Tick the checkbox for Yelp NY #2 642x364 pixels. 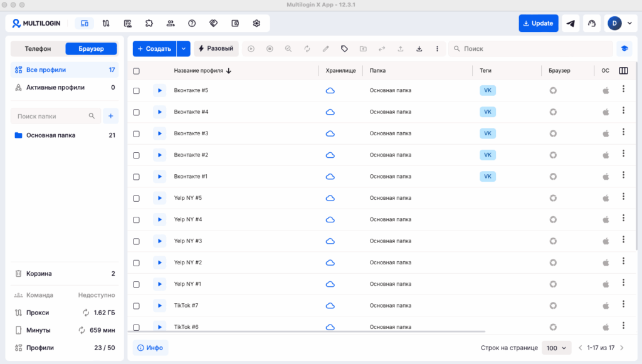click(136, 263)
